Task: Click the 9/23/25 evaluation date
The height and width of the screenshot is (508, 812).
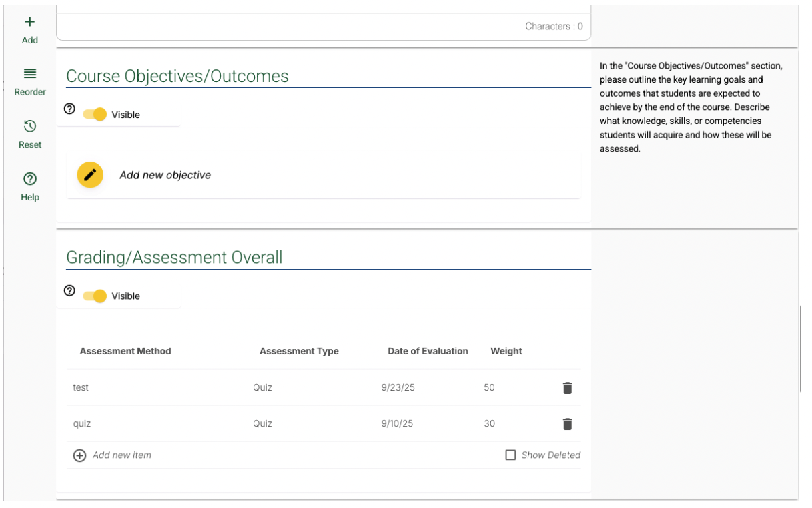Action: pos(398,388)
